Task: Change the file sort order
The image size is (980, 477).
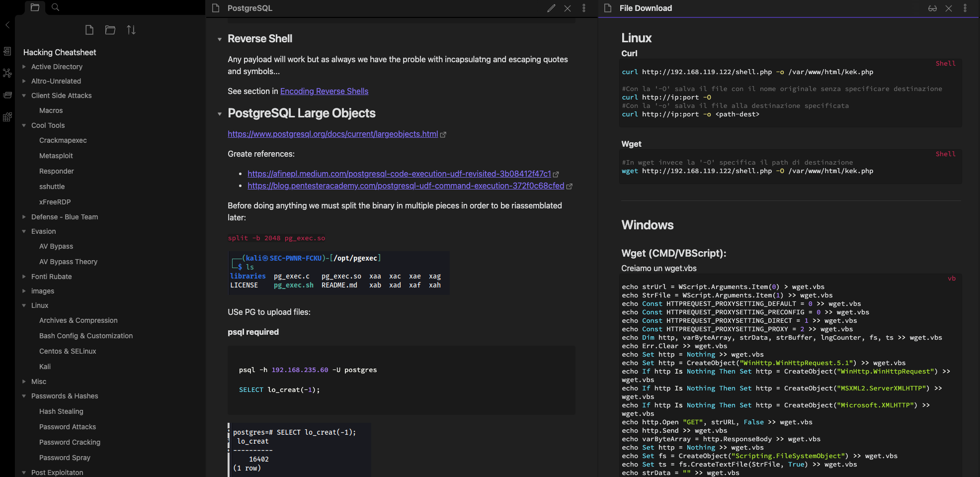Action: click(131, 30)
